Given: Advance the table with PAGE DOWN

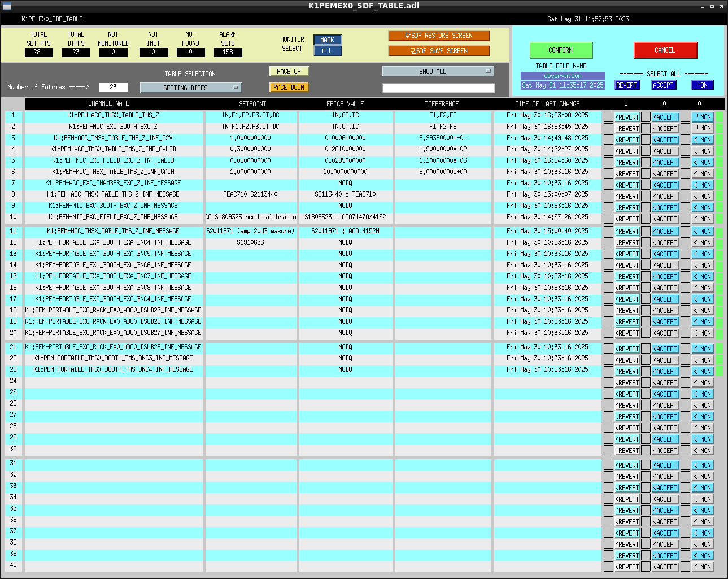Looking at the screenshot, I should pos(289,87).
